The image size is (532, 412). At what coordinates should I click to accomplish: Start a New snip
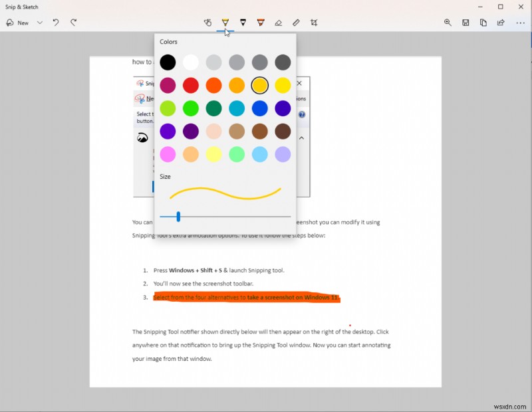[19, 23]
